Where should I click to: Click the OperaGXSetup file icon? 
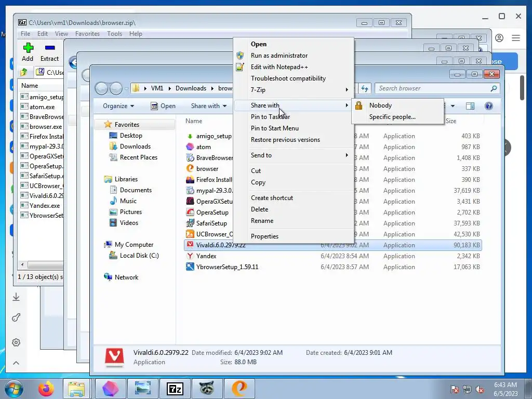pos(190,201)
